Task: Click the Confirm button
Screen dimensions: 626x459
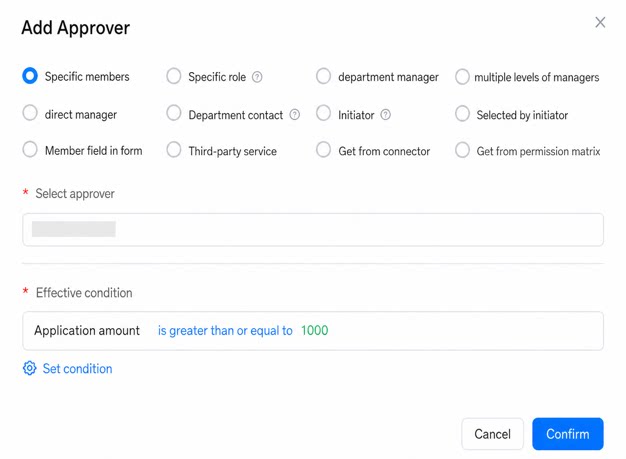Action: 568,434
